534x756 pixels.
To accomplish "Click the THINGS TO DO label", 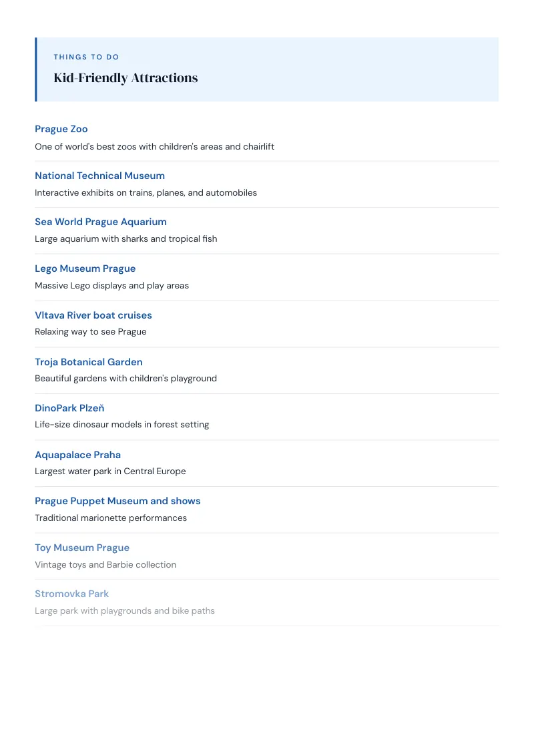I will coord(86,57).
